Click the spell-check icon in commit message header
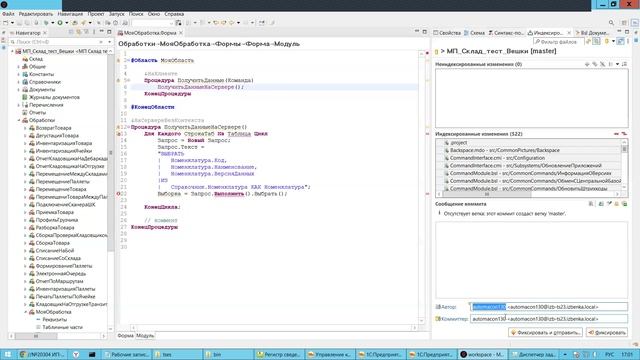This screenshot has height=360, width=640. 591,203
